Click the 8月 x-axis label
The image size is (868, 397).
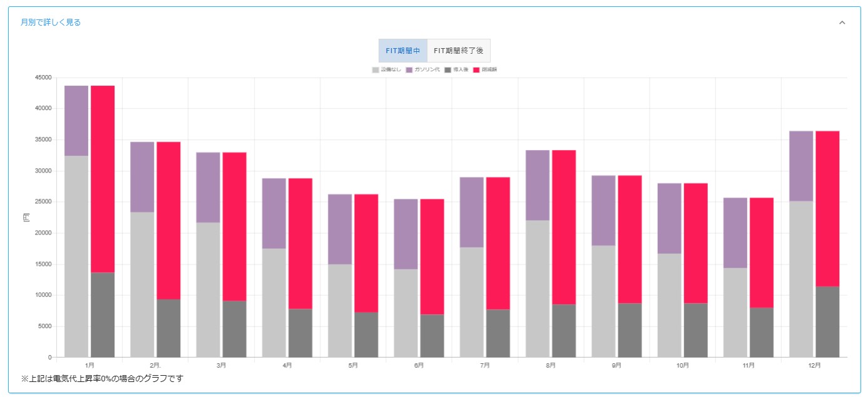(x=551, y=365)
